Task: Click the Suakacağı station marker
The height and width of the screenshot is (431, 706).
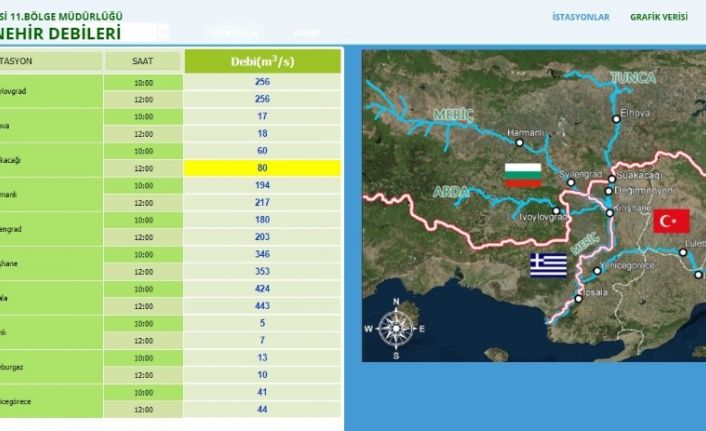Action: [x=611, y=179]
